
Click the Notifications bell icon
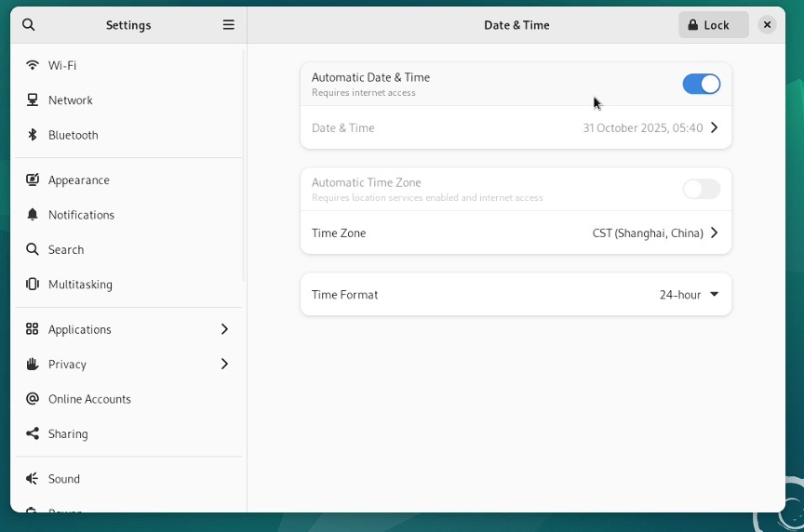(x=33, y=215)
